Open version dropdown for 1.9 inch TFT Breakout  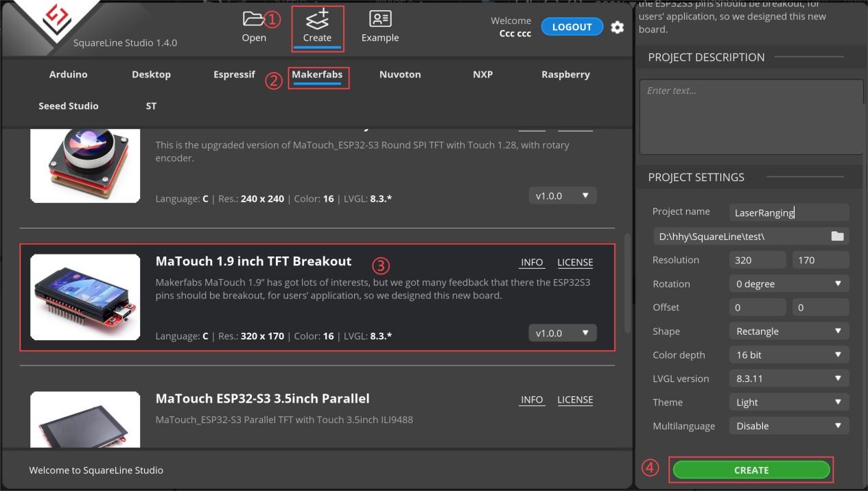[563, 333]
